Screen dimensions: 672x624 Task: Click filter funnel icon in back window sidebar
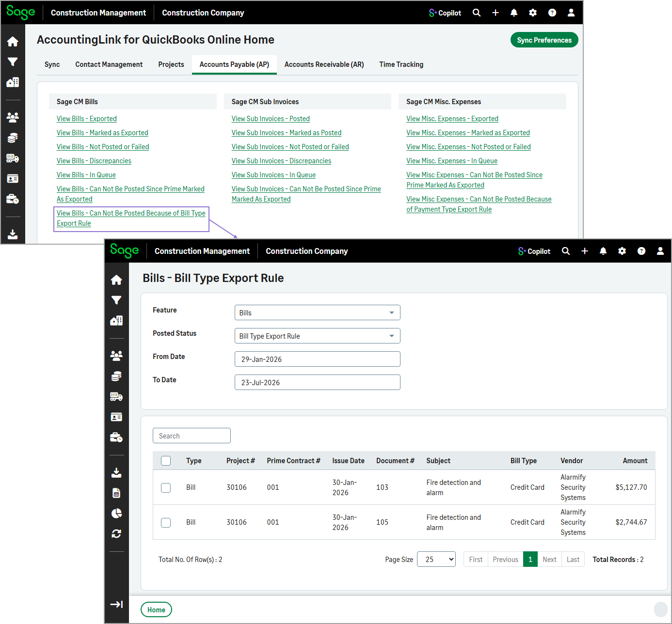pos(13,62)
